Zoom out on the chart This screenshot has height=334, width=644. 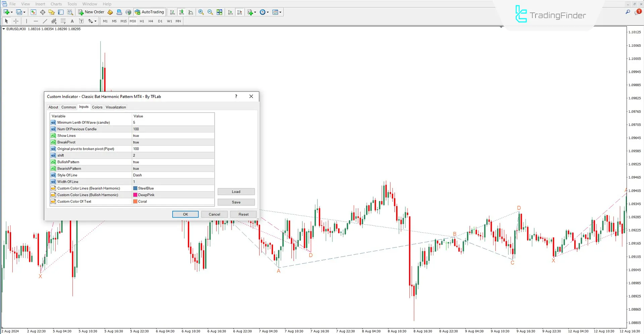210,12
